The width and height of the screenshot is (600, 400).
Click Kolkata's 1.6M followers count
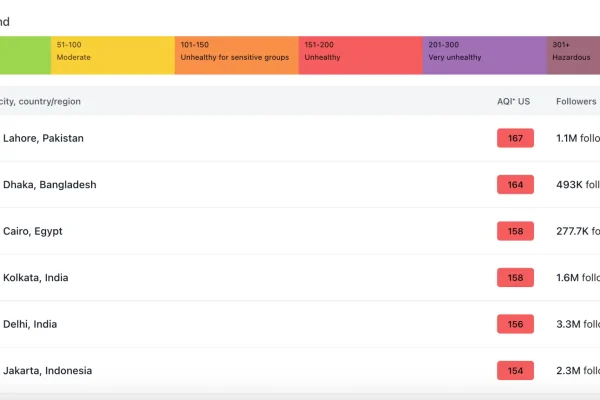[578, 278]
